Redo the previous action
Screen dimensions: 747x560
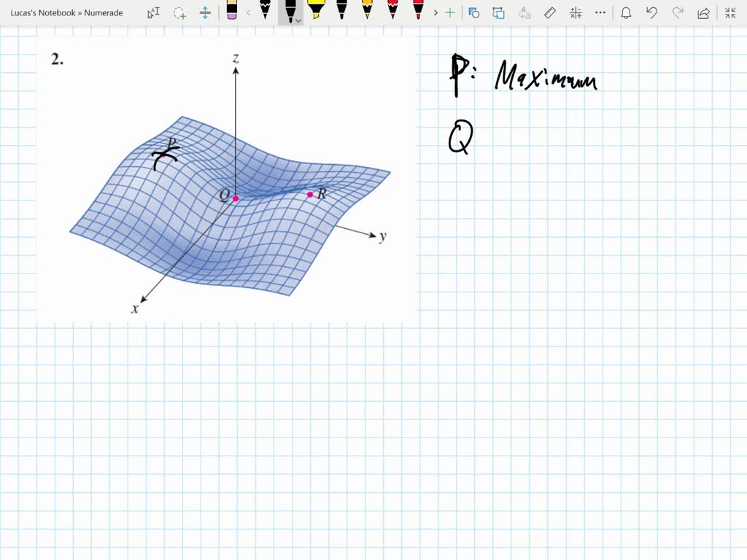click(676, 12)
